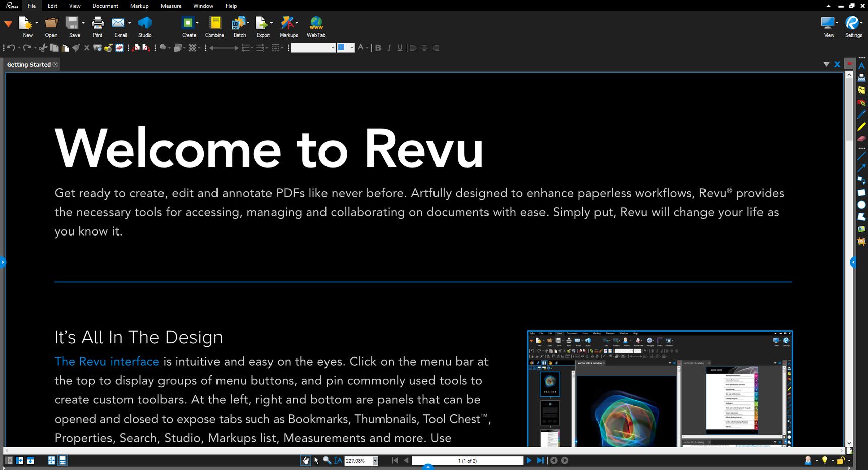The height and width of the screenshot is (470, 868).
Task: Toggle right panel visibility at right edge
Action: click(853, 262)
